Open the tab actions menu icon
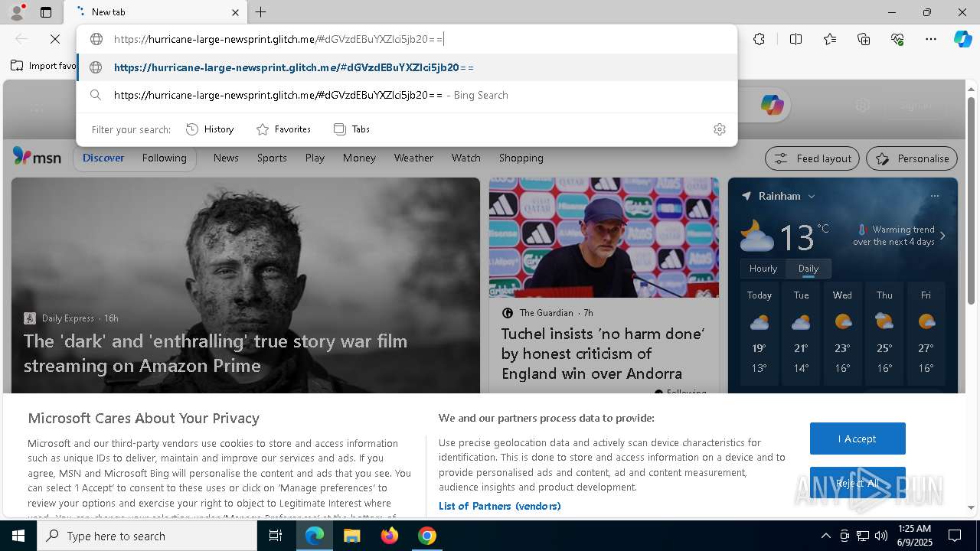 point(46,12)
